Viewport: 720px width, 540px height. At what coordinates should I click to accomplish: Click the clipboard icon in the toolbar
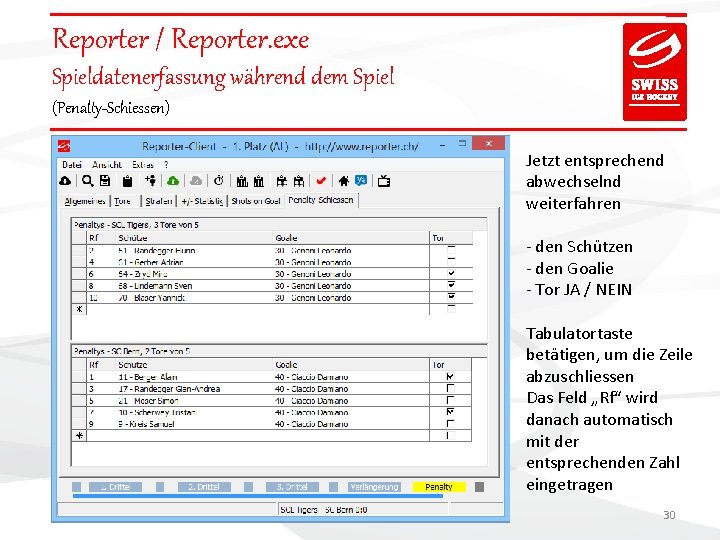pyautogui.click(x=127, y=181)
